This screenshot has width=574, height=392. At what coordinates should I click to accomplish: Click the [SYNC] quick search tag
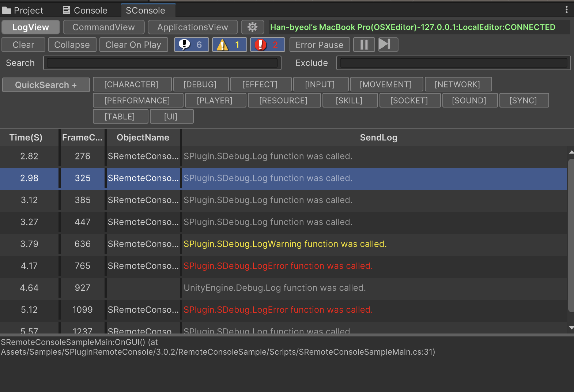click(524, 100)
